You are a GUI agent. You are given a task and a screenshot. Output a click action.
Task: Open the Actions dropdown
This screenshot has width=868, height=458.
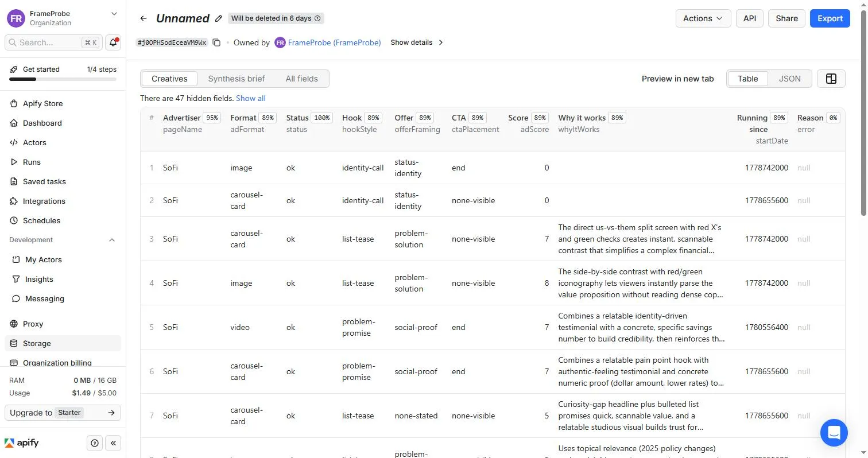point(703,18)
